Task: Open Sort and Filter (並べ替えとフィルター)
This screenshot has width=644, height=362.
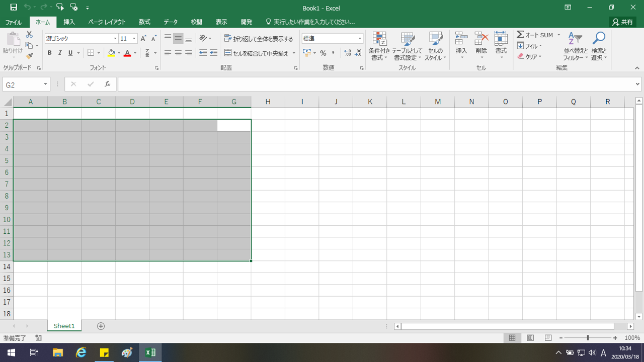Action: 575,46
